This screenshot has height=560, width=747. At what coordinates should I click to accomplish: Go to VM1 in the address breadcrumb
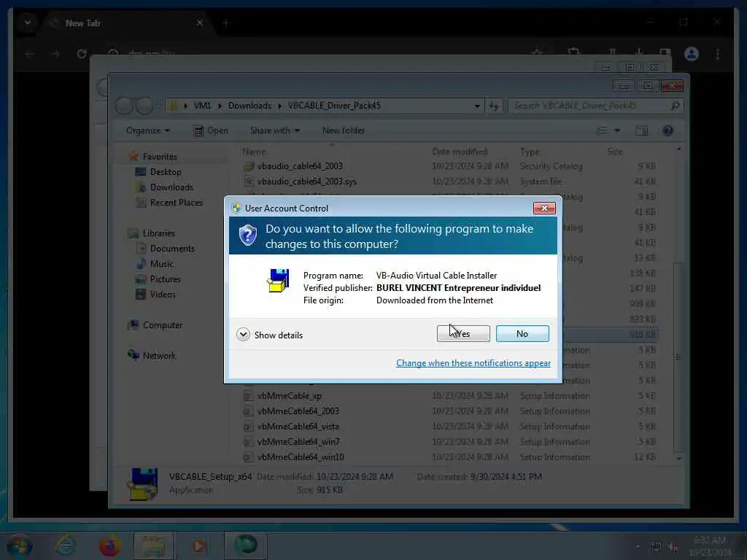[x=202, y=106]
